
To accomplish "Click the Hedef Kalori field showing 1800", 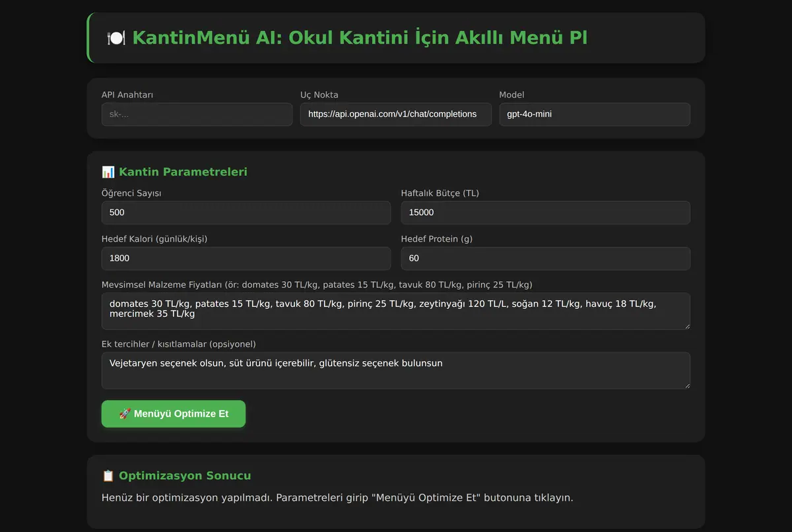I will coord(246,259).
